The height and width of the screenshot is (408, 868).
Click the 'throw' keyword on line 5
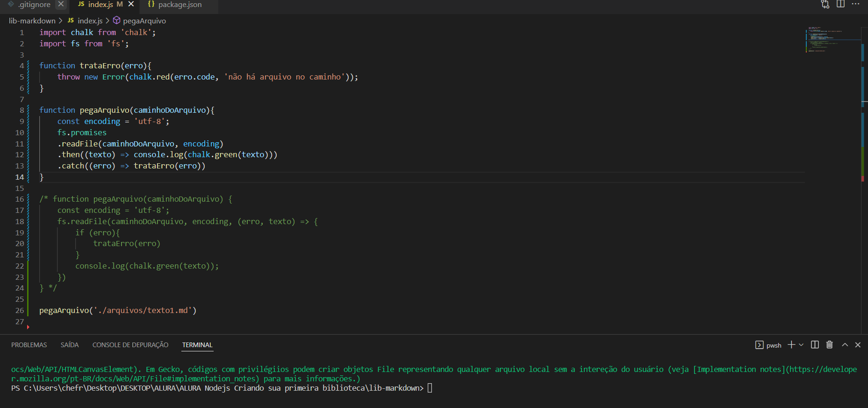[x=69, y=77]
